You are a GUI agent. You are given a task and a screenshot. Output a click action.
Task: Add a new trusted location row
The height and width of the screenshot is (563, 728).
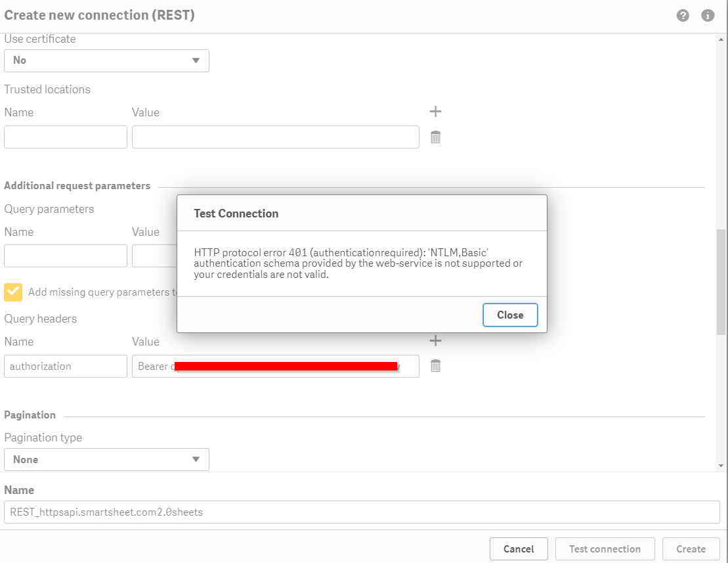(x=435, y=112)
